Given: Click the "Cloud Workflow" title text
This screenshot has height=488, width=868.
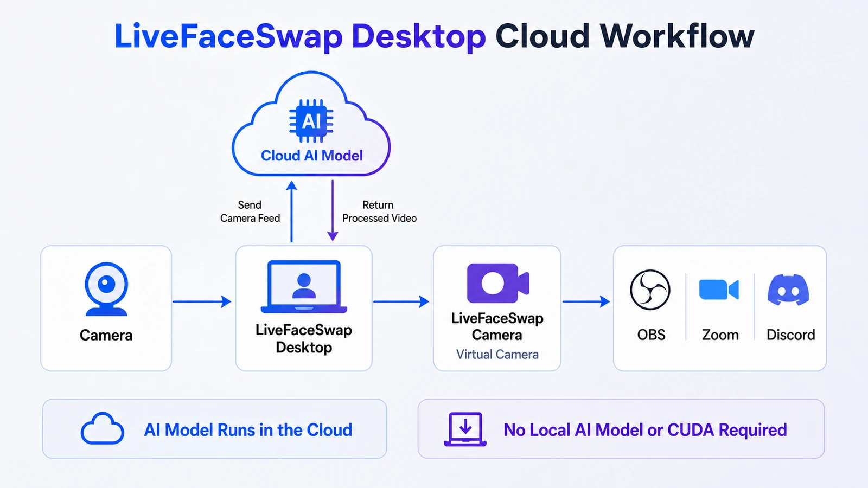Looking at the screenshot, I should coord(624,36).
